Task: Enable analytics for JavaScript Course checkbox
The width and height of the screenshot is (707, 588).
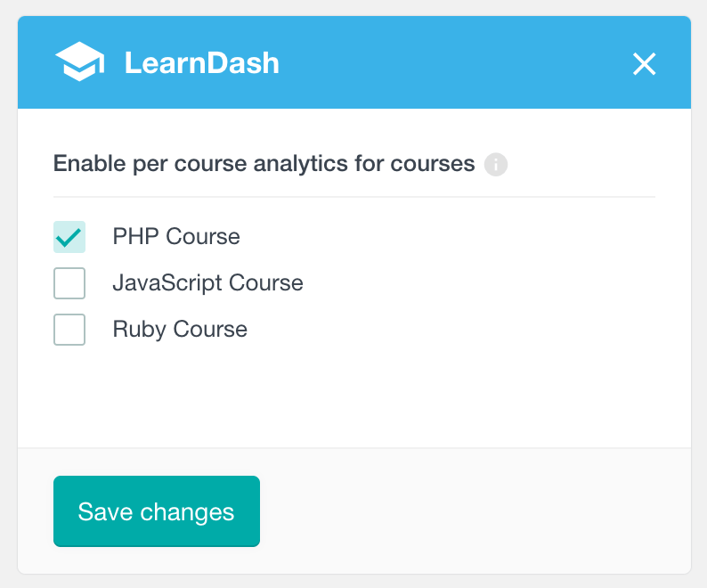Action: pos(69,283)
